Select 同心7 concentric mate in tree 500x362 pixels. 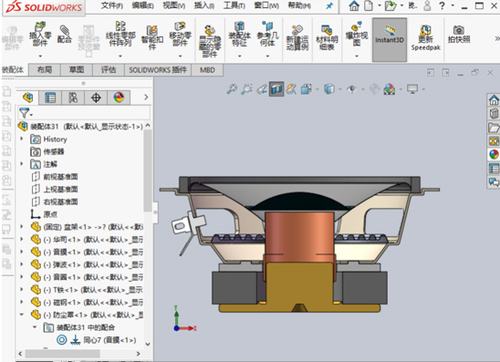coord(97,340)
